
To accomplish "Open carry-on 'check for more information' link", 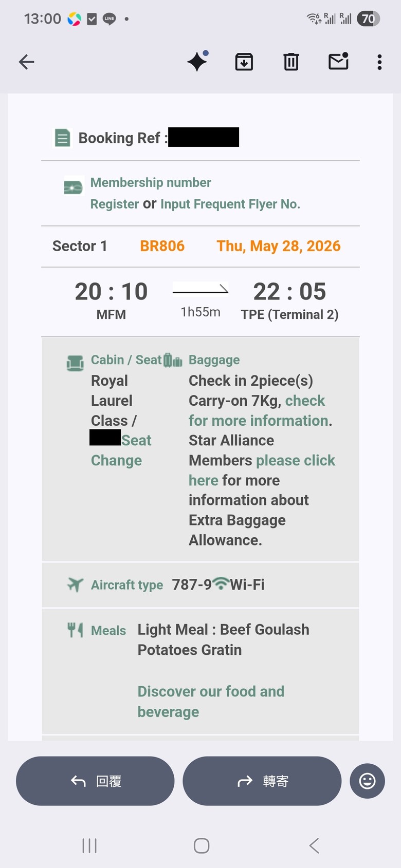I will pyautogui.click(x=258, y=411).
